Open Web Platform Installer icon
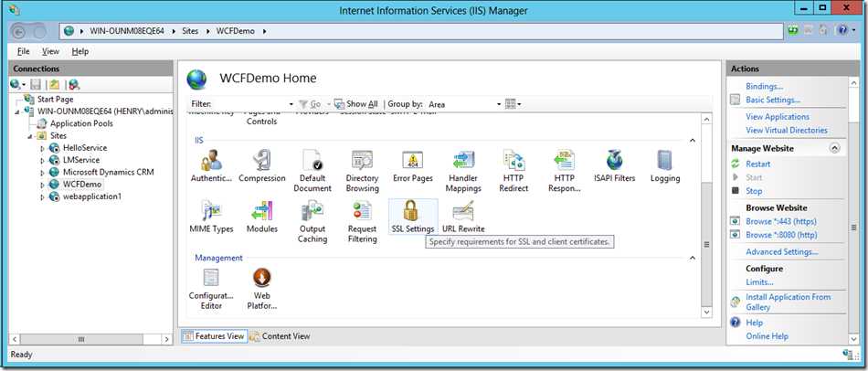 click(262, 289)
